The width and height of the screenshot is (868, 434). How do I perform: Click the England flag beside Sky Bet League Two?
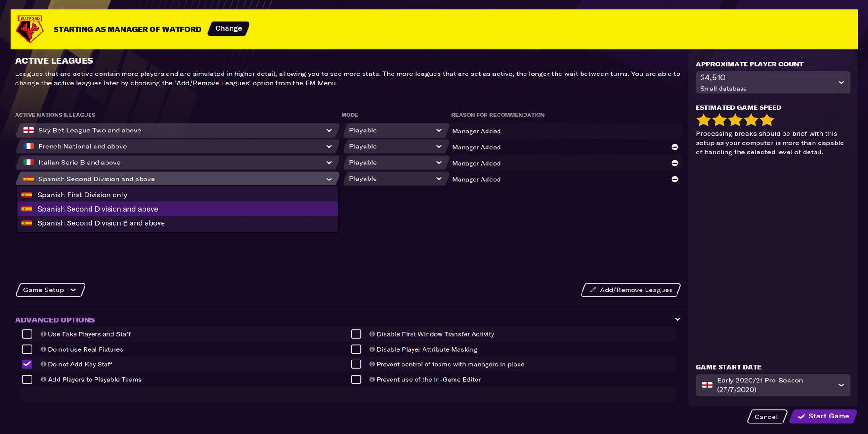click(x=28, y=130)
